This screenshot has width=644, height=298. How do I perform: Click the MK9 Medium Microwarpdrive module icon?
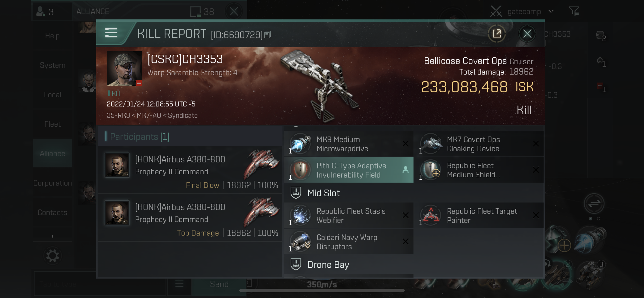coord(301,144)
